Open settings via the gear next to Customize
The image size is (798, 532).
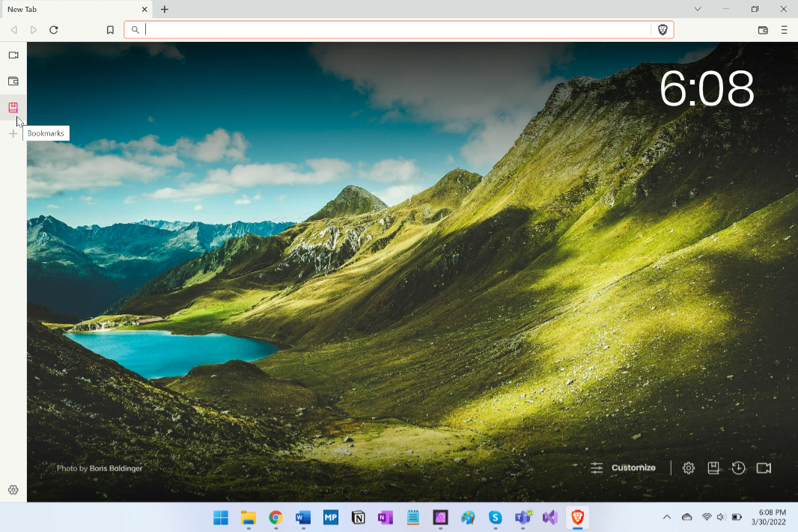click(x=688, y=468)
